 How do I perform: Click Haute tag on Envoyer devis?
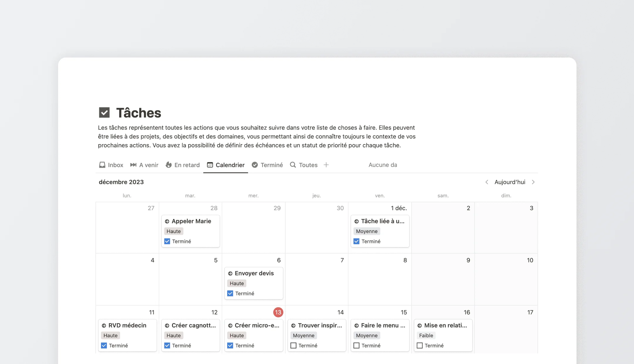pos(237,283)
